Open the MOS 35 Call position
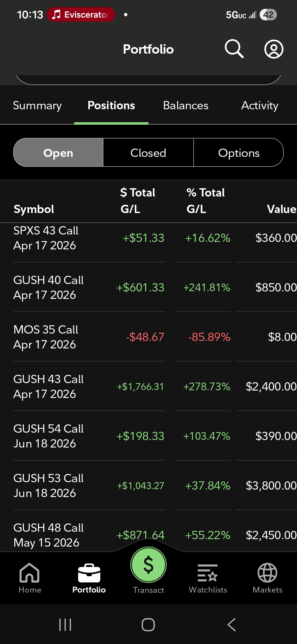The image size is (297, 644). click(46, 337)
